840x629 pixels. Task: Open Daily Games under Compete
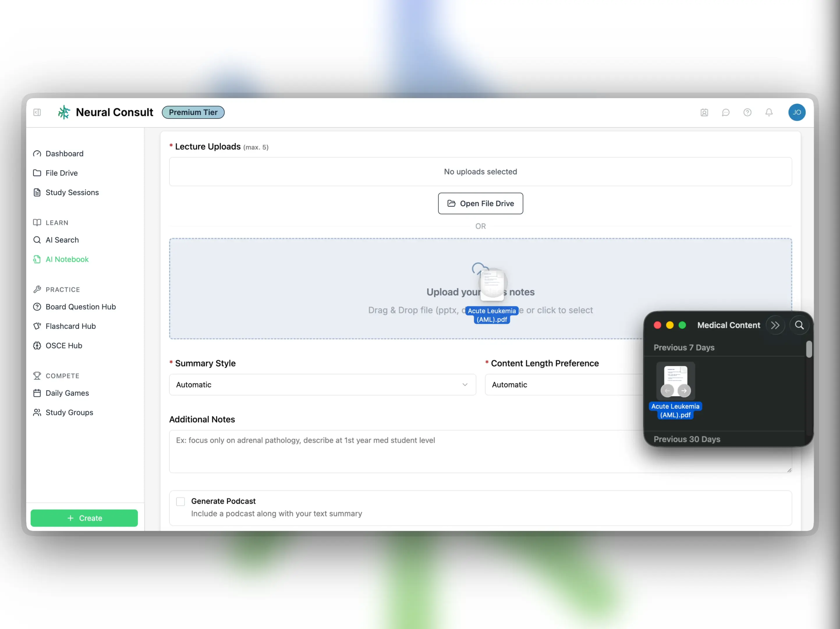(67, 393)
